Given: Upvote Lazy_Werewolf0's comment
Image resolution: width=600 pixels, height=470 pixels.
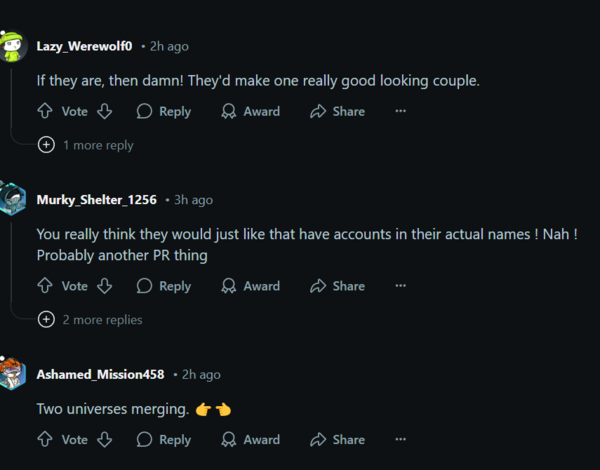Looking at the screenshot, I should pyautogui.click(x=44, y=112).
